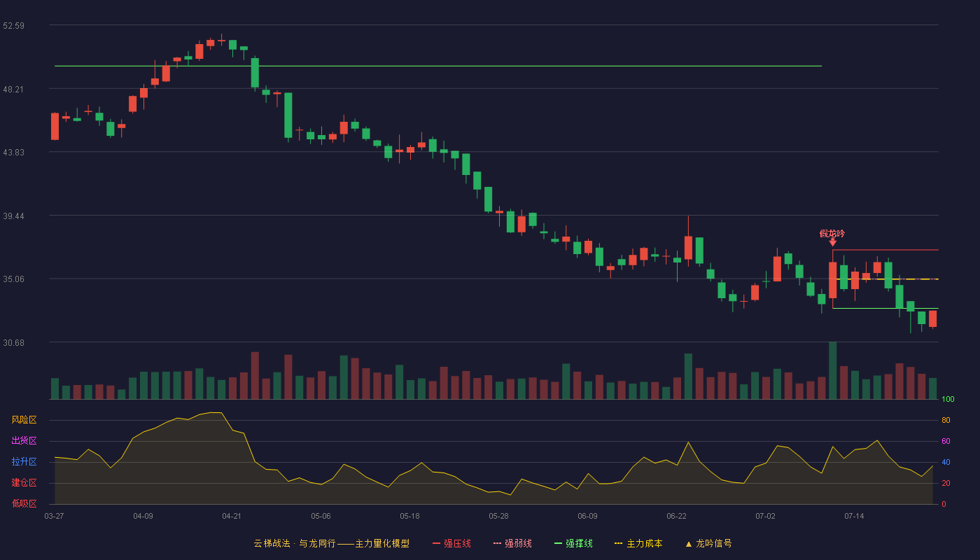Click the 04-21 date label
Screen dimensions: 980x560
coord(232,516)
